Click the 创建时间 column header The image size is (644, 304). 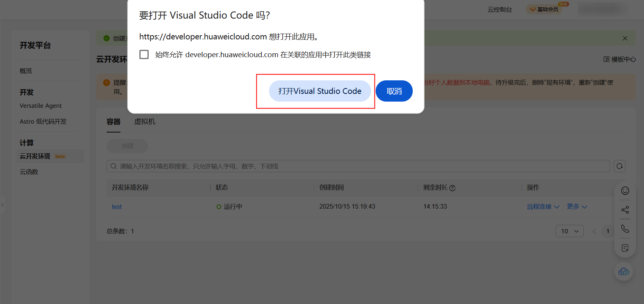332,188
